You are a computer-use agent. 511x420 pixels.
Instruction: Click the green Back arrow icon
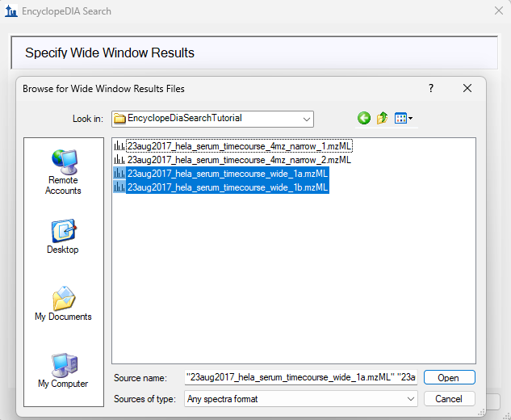(x=364, y=118)
